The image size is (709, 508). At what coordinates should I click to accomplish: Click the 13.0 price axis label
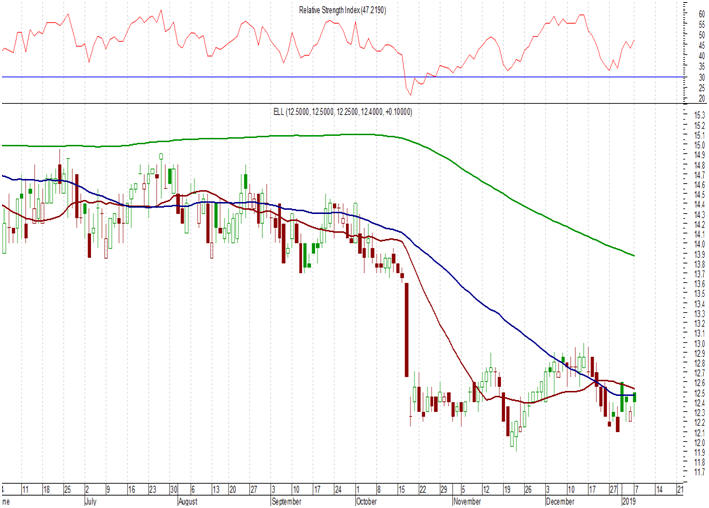click(x=700, y=343)
